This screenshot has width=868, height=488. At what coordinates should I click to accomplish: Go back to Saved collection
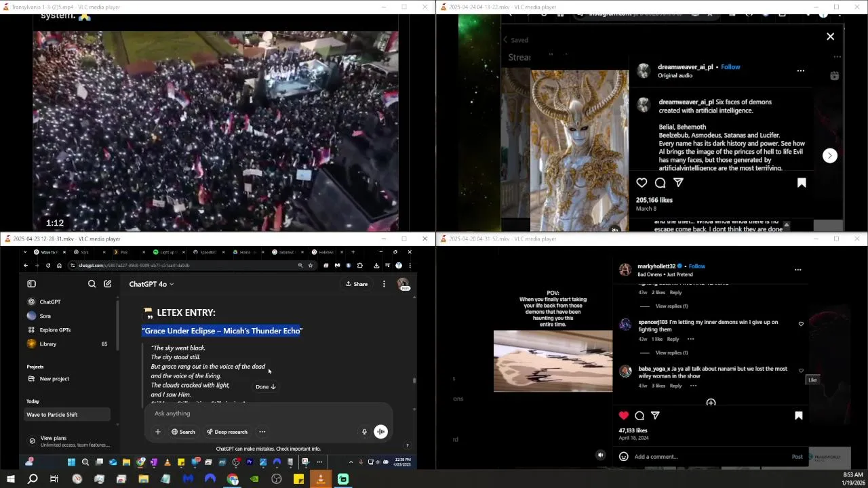point(516,40)
